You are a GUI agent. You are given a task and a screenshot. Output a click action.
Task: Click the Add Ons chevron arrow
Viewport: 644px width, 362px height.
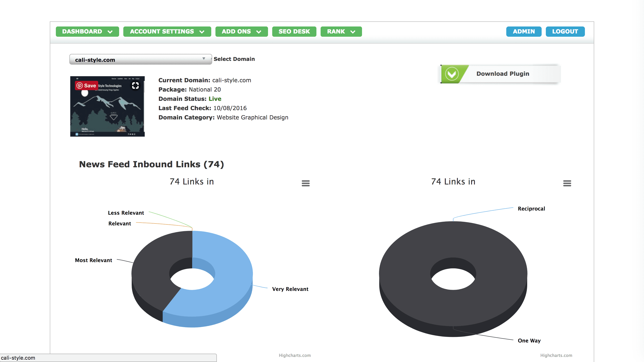[x=259, y=32]
